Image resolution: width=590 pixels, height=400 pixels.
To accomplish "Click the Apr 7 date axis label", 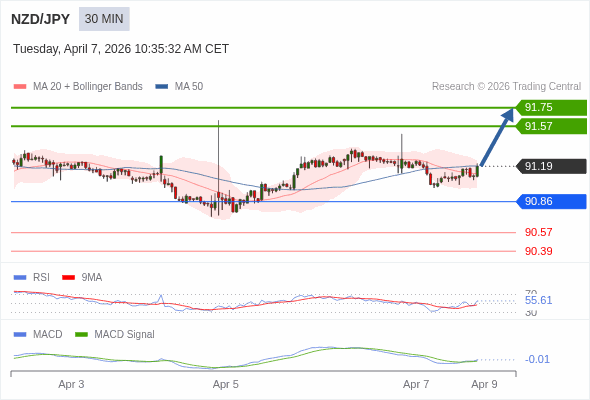I will (416, 384).
